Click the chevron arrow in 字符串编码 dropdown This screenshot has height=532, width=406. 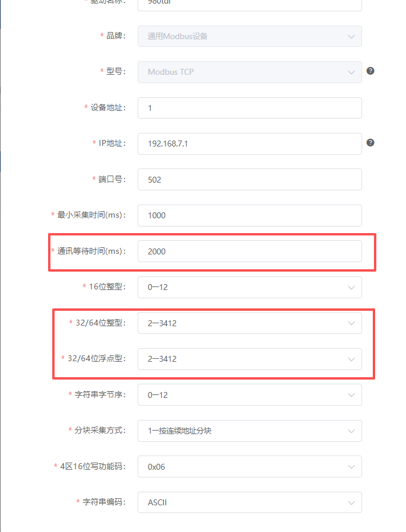click(351, 502)
